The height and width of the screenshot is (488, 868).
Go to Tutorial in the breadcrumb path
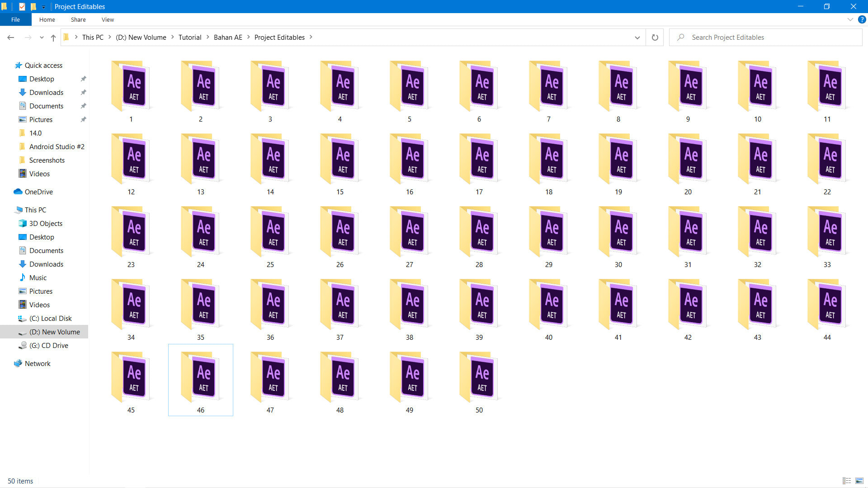pos(190,37)
